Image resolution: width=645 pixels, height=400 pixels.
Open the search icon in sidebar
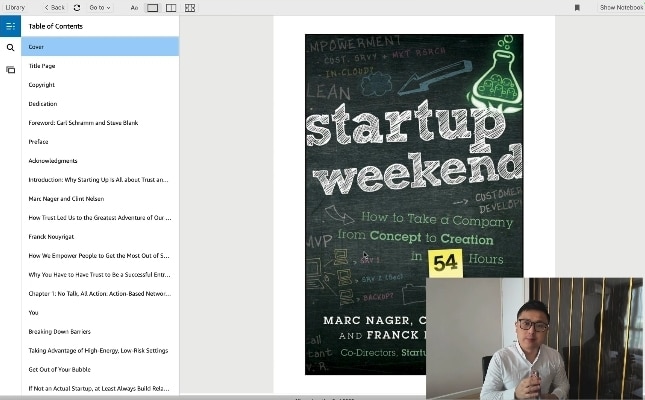tap(10, 48)
